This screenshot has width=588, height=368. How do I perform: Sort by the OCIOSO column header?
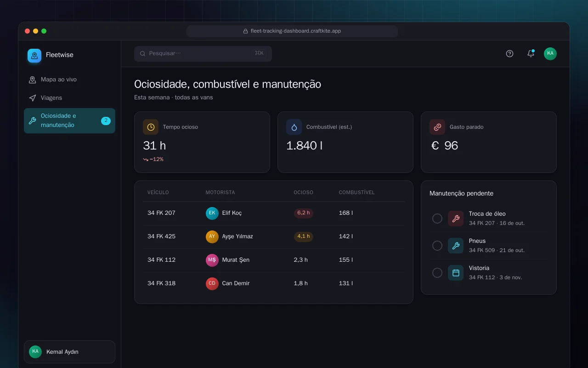tap(304, 192)
